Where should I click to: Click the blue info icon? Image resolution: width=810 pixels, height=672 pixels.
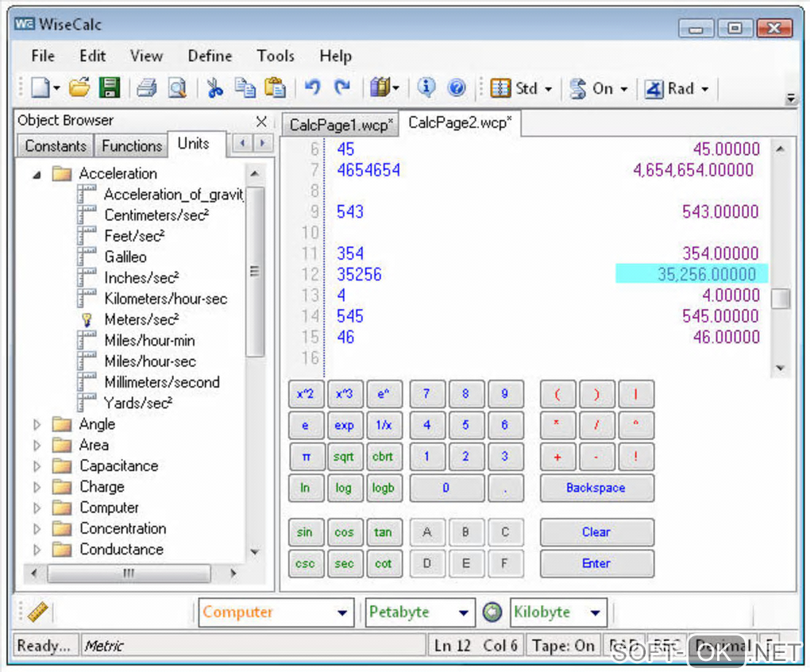pos(426,88)
